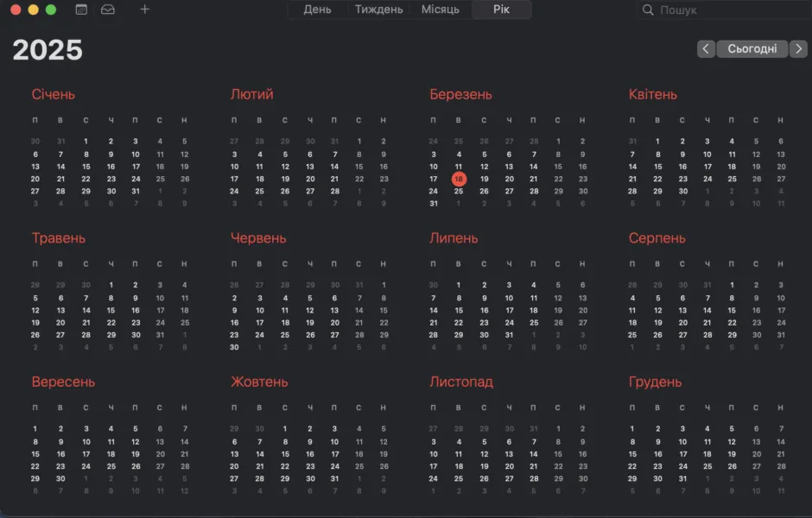Select day 30 in Квітень
Image resolution: width=812 pixels, height=518 pixels.
point(683,192)
